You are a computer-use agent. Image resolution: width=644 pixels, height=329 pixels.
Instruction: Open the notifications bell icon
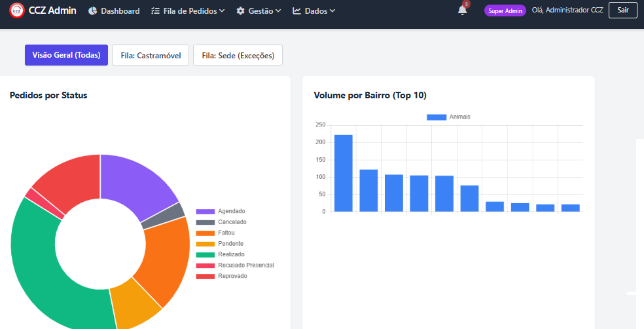point(463,10)
